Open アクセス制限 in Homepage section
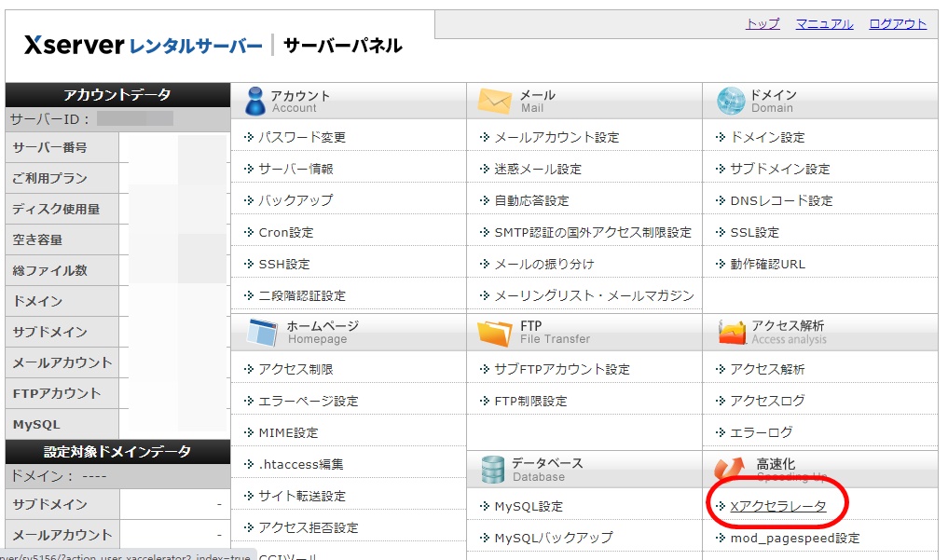Viewport: 948px width, 560px height. point(295,369)
